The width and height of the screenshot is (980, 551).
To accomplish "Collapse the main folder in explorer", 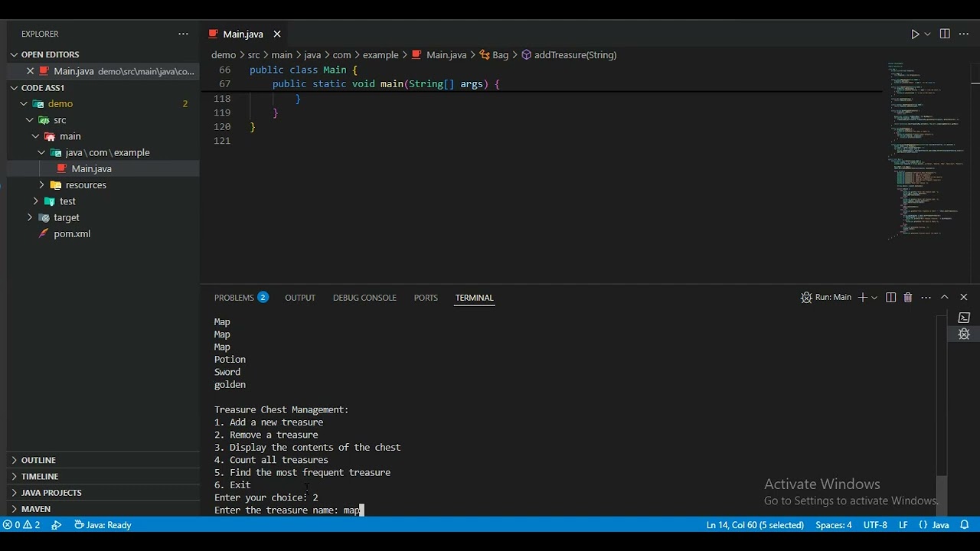I will [x=70, y=136].
